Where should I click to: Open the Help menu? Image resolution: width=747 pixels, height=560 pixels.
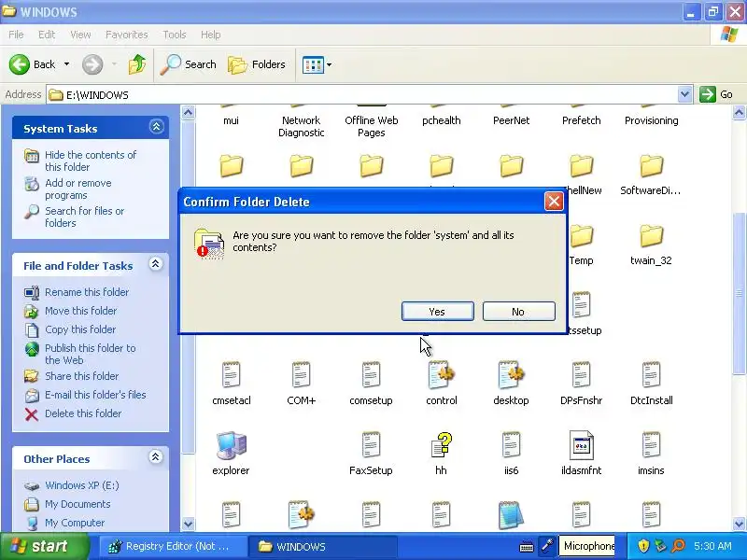211,35
